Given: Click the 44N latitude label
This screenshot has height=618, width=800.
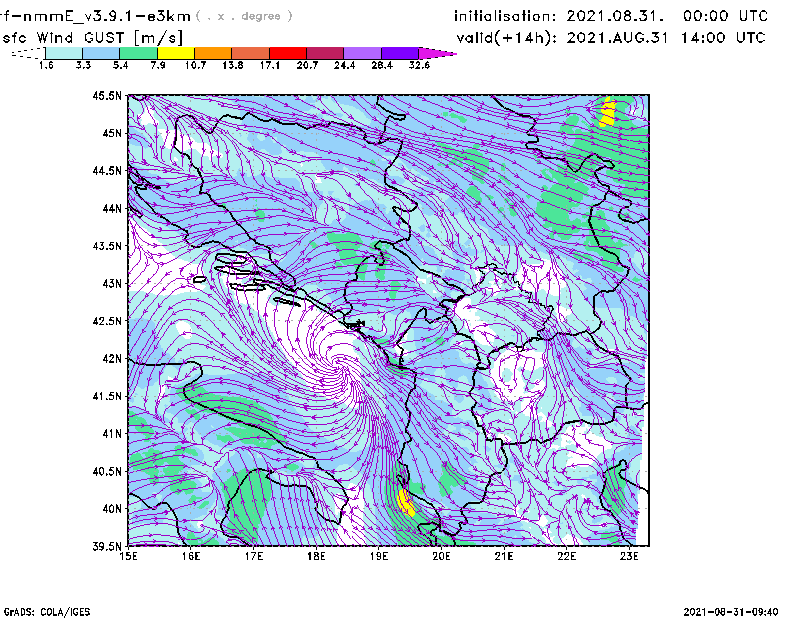Looking at the screenshot, I should [112, 208].
